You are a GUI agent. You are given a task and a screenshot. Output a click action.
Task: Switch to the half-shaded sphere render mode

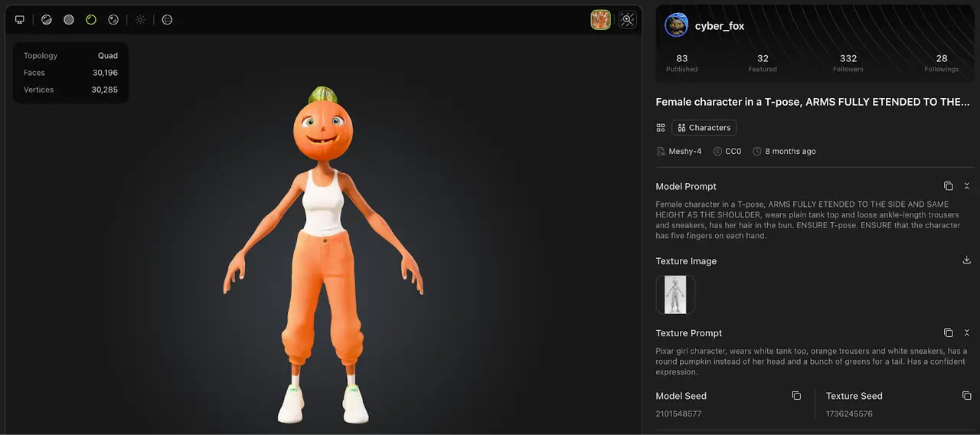click(x=47, y=20)
